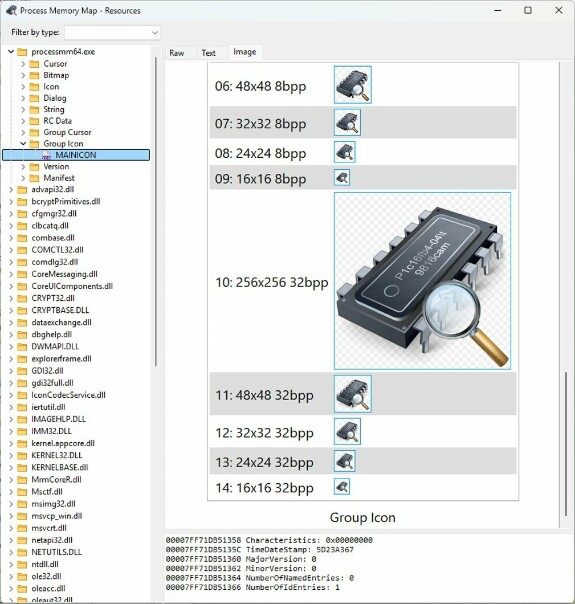This screenshot has width=575, height=604.
Task: Select the 14: 16x16 32bpp icon image
Action: 342,487
